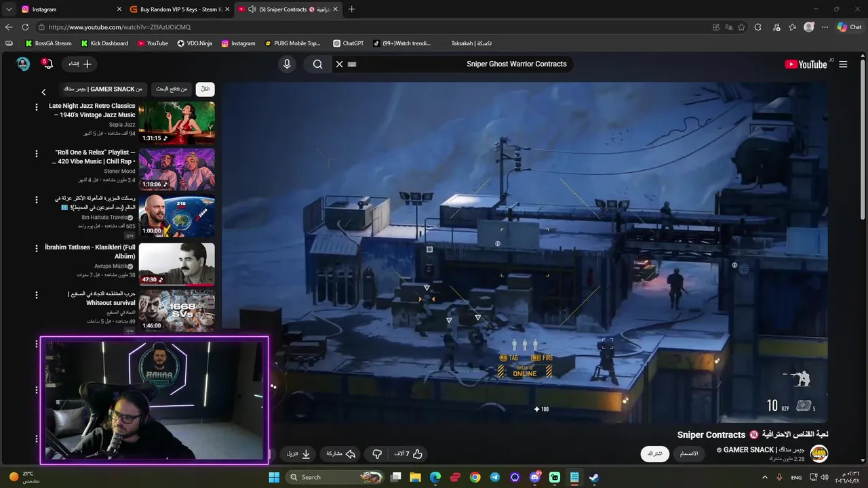This screenshot has height=488, width=868.
Task: Open BossGA Stream bookmark
Action: (x=48, y=43)
